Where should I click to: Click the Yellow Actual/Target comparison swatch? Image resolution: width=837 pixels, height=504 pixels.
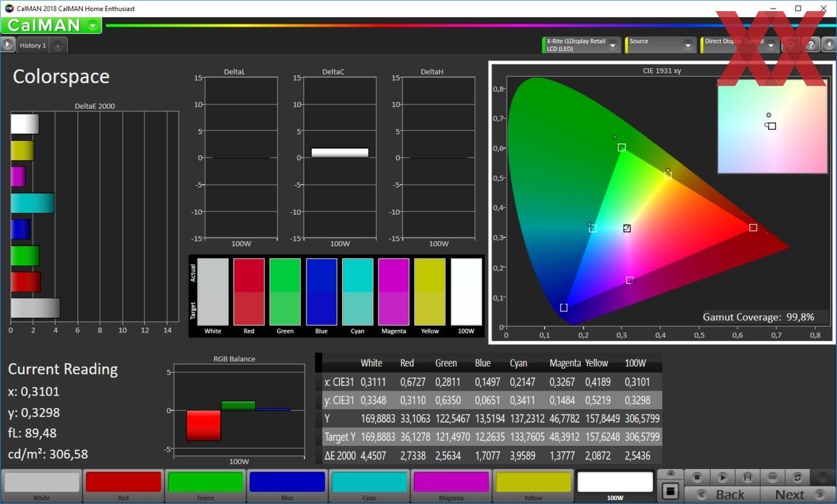tap(430, 292)
